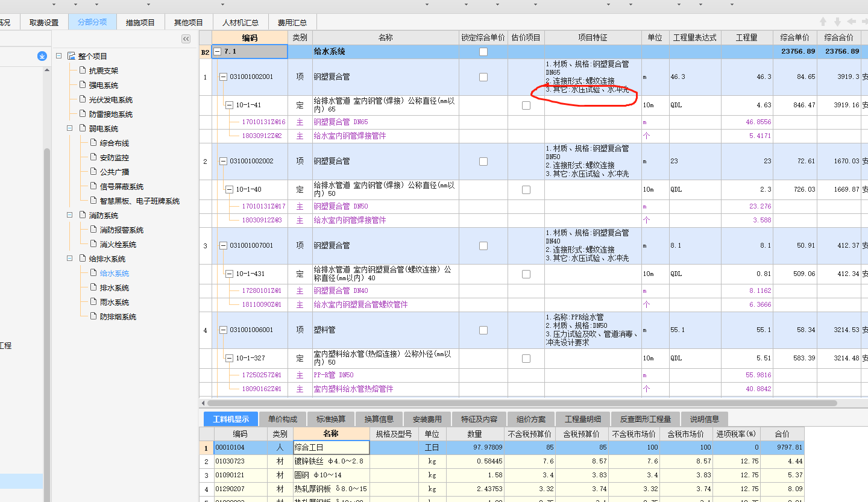
Task: Toggle 锁定综合单价 checkbox for item 031001002002
Action: pos(483,162)
